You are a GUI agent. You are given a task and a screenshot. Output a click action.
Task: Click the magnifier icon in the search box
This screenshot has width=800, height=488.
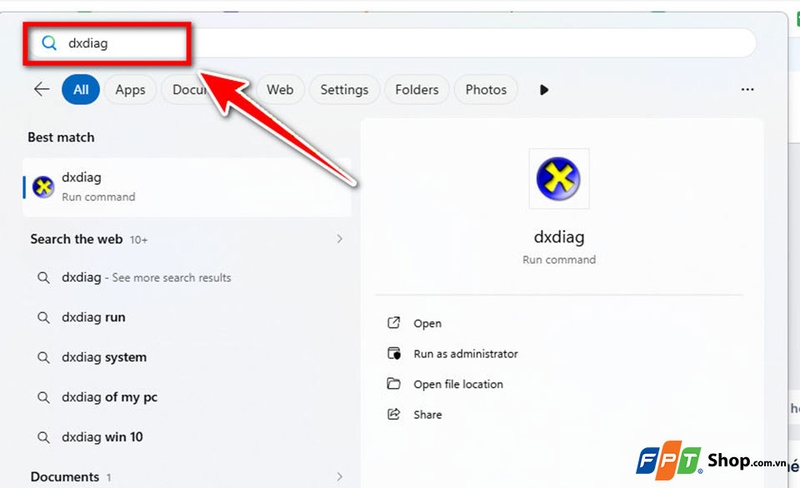(49, 43)
